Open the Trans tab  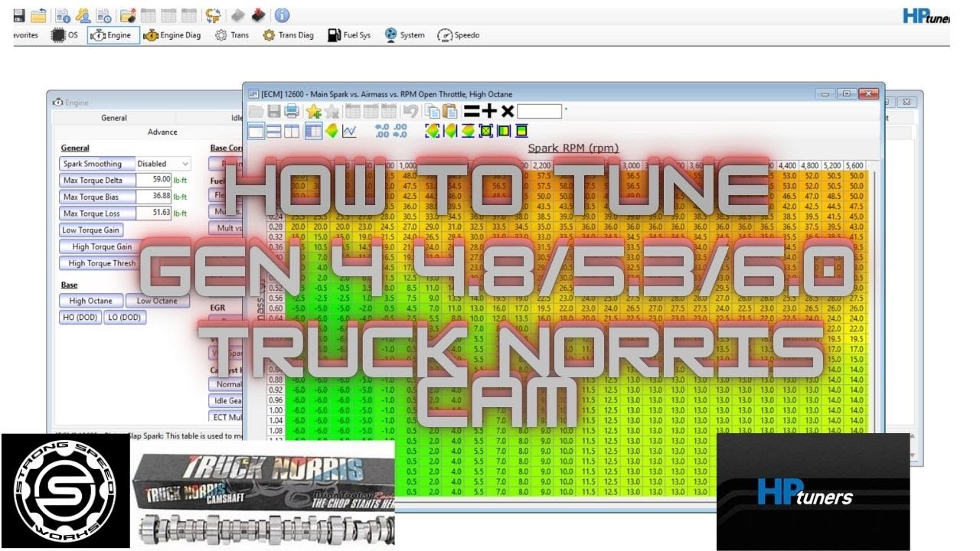pos(232,35)
